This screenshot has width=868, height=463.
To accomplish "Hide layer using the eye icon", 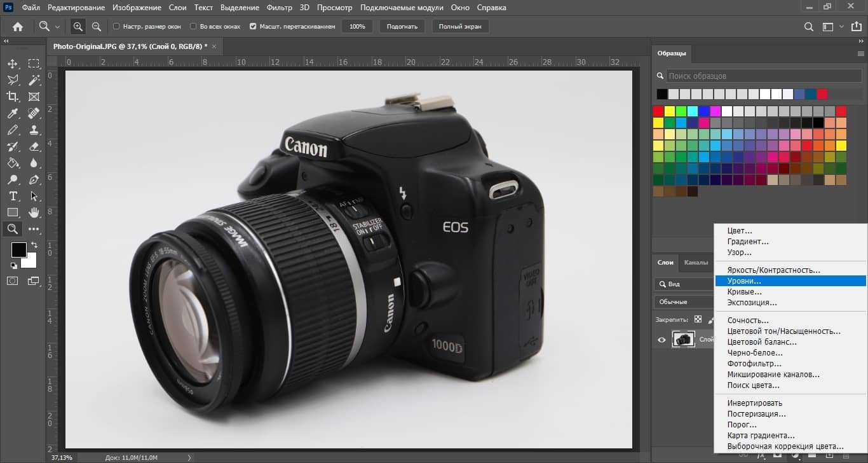I will point(661,340).
